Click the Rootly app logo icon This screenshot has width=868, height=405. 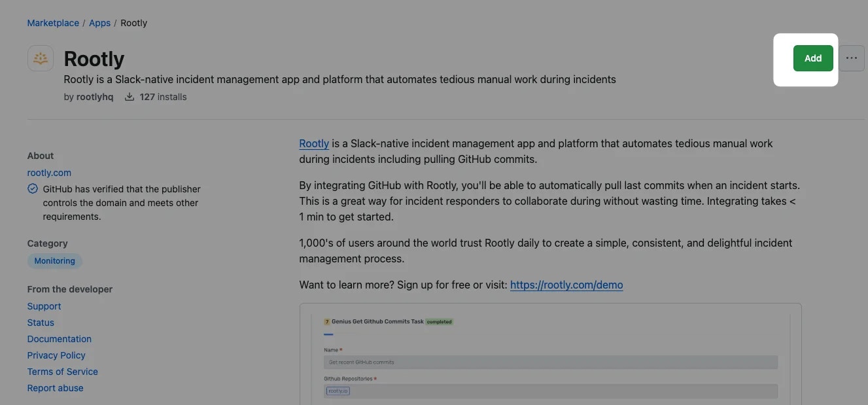click(x=41, y=58)
